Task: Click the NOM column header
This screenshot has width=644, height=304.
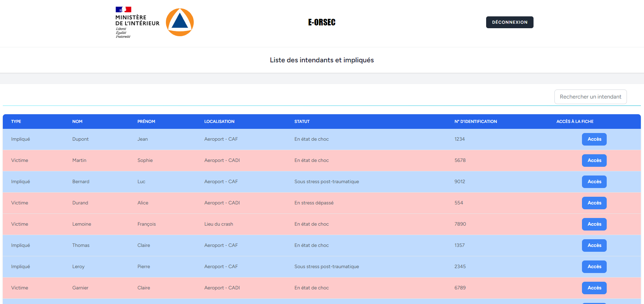Action: (77, 122)
